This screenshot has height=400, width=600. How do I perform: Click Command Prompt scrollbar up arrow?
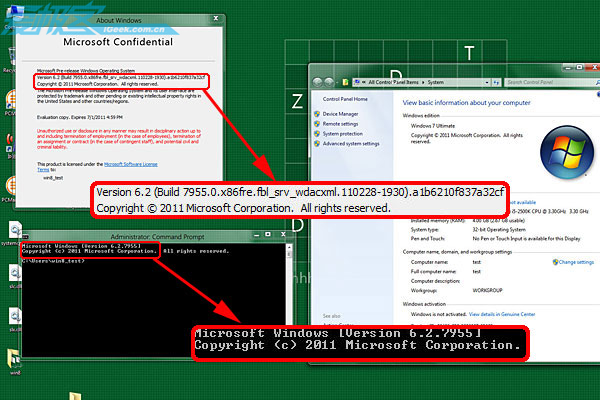point(289,247)
